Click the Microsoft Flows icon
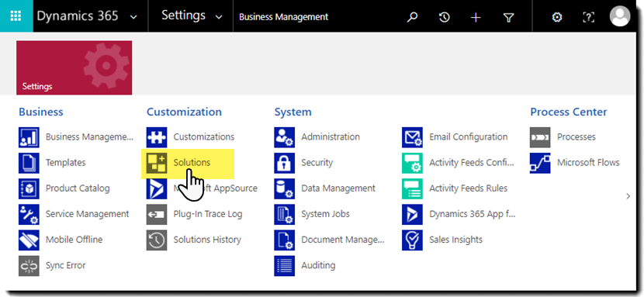Viewport: 644px width, 297px height. [540, 163]
